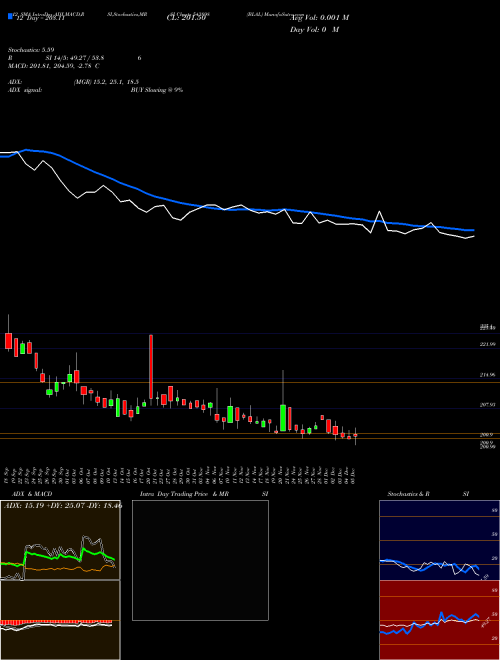Image resolution: width=500 pixels, height=660 pixels.
Task: Click the Intra Day Trading Price & MR title
Action: point(184,494)
